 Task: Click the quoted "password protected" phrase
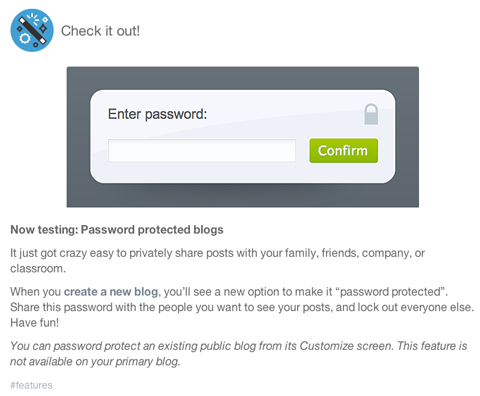pyautogui.click(x=391, y=292)
